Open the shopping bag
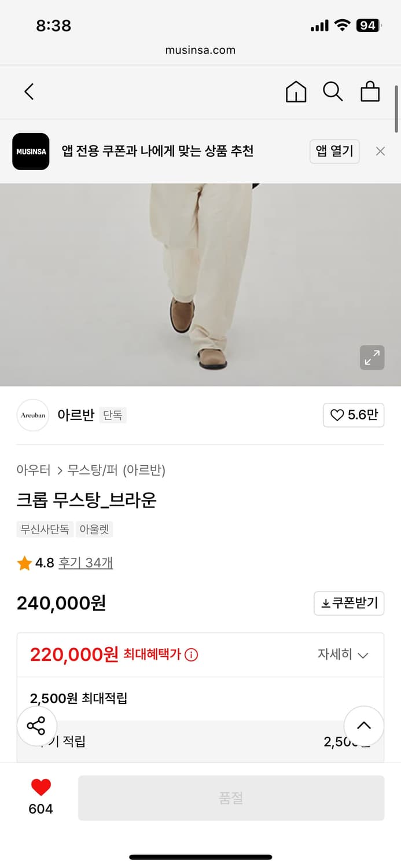The image size is (401, 868). pyautogui.click(x=370, y=91)
